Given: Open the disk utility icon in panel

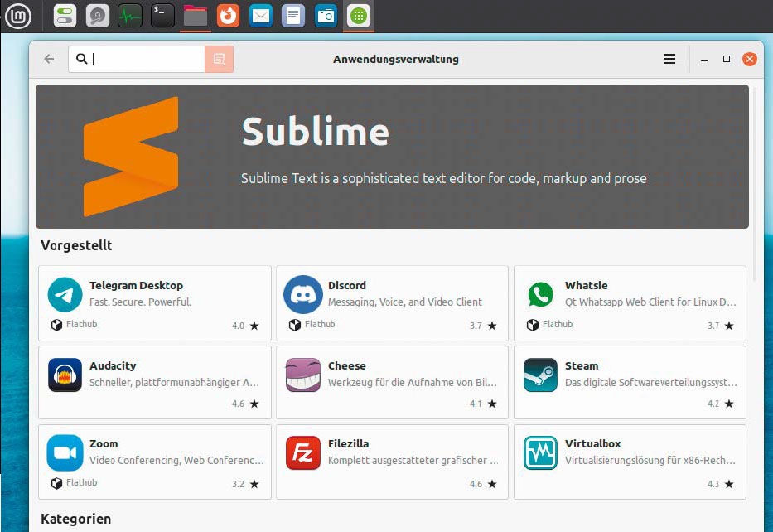Looking at the screenshot, I should pyautogui.click(x=98, y=16).
